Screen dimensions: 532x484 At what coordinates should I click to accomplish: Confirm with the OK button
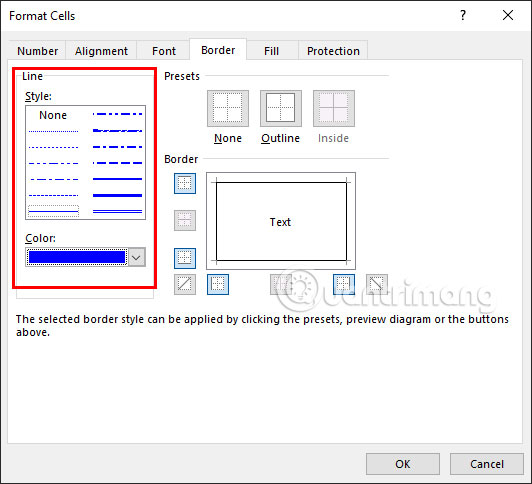403,464
